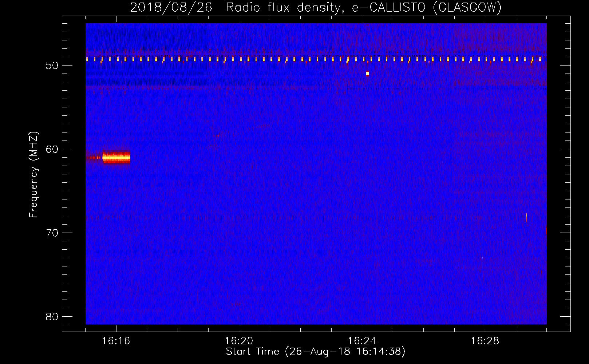Screen dimensions: 589x364
Task: Click the 16:20 time tick label
Action: click(x=239, y=341)
